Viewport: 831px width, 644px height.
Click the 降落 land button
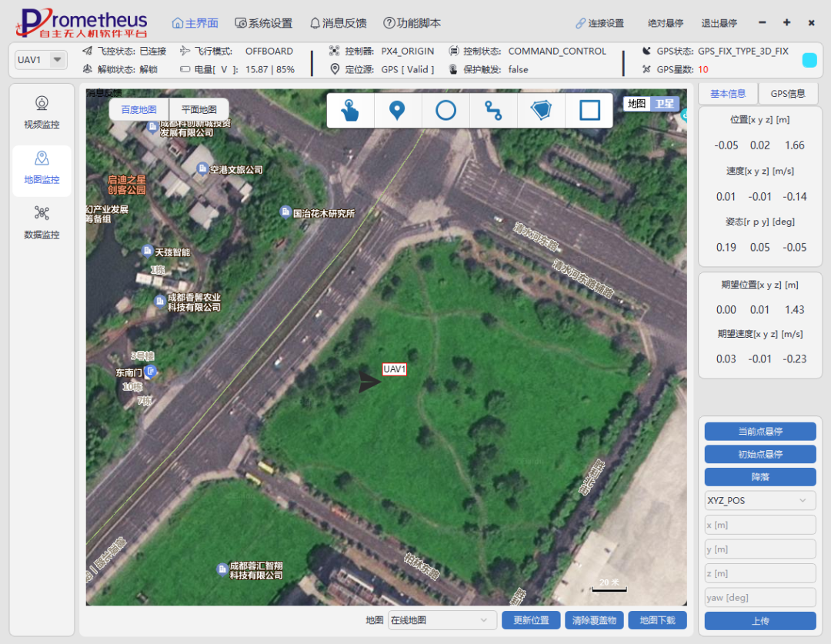[x=759, y=477]
